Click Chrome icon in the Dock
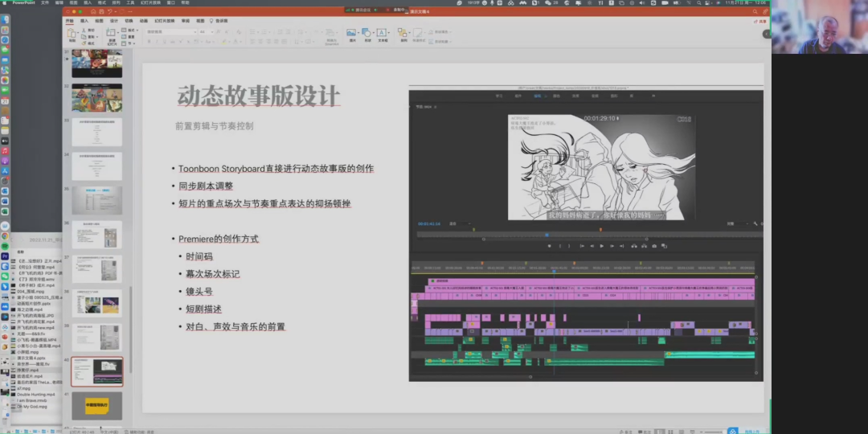The image size is (868, 434). pyautogui.click(x=5, y=236)
